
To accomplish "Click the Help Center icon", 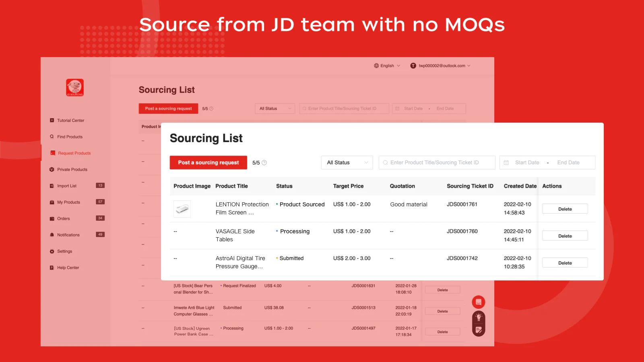I will [52, 267].
